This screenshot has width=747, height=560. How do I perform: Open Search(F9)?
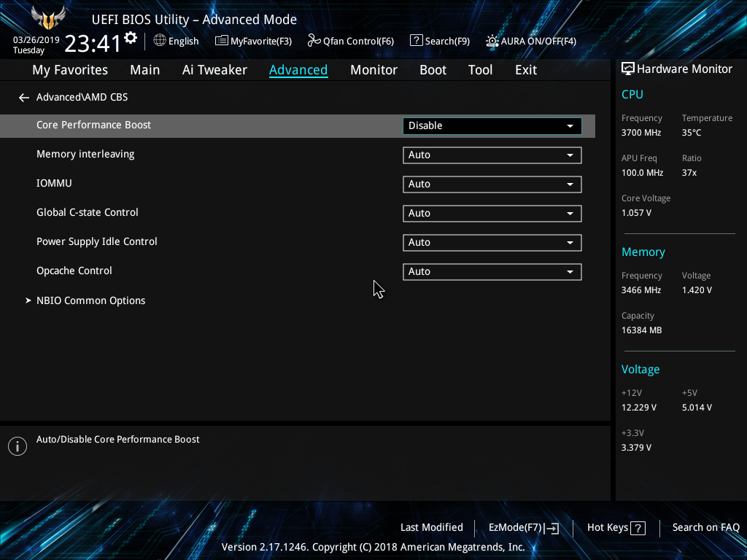(x=440, y=41)
